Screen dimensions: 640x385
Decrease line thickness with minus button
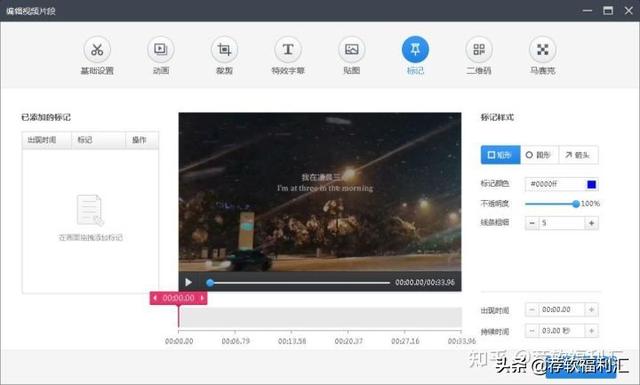532,223
